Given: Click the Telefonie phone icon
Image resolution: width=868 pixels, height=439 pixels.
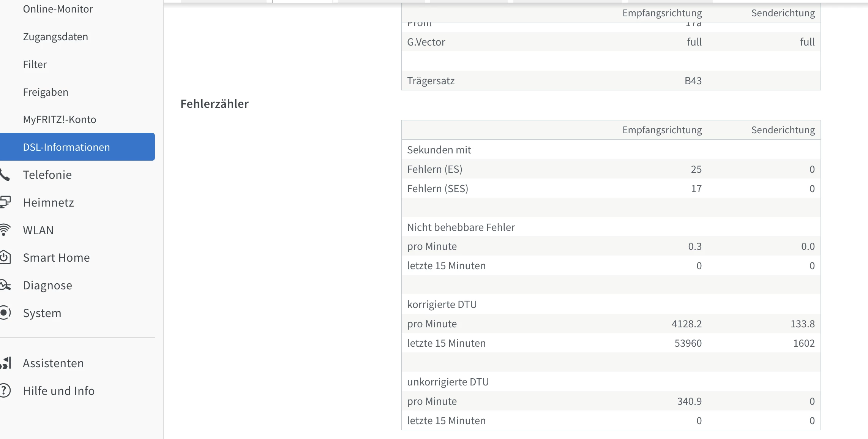Looking at the screenshot, I should pos(5,175).
